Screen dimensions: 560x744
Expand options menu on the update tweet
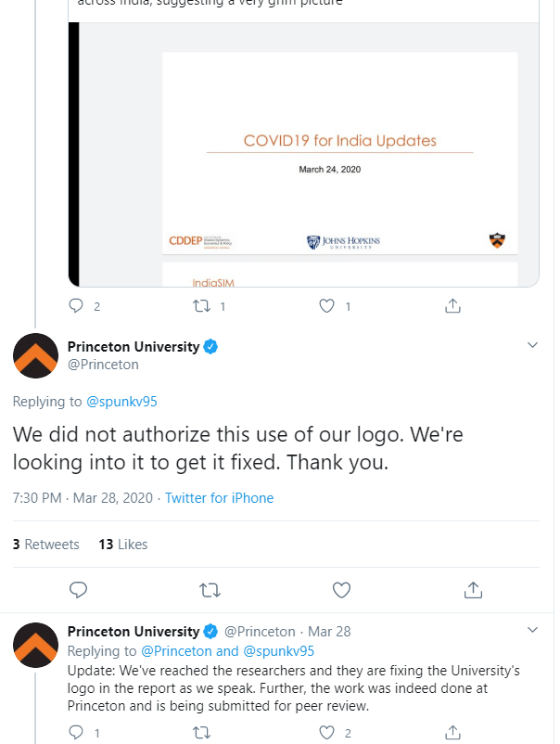pos(532,630)
